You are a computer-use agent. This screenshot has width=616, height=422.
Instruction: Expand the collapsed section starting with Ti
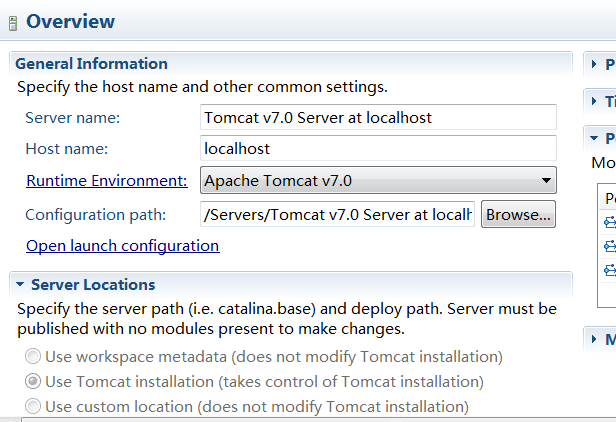click(594, 101)
